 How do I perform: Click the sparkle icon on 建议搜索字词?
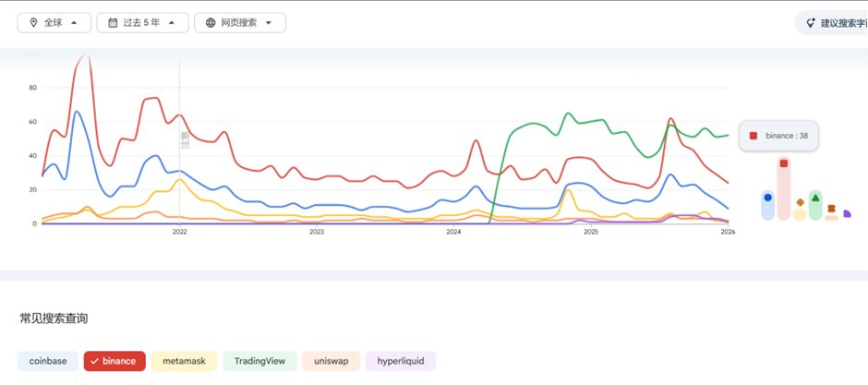810,23
